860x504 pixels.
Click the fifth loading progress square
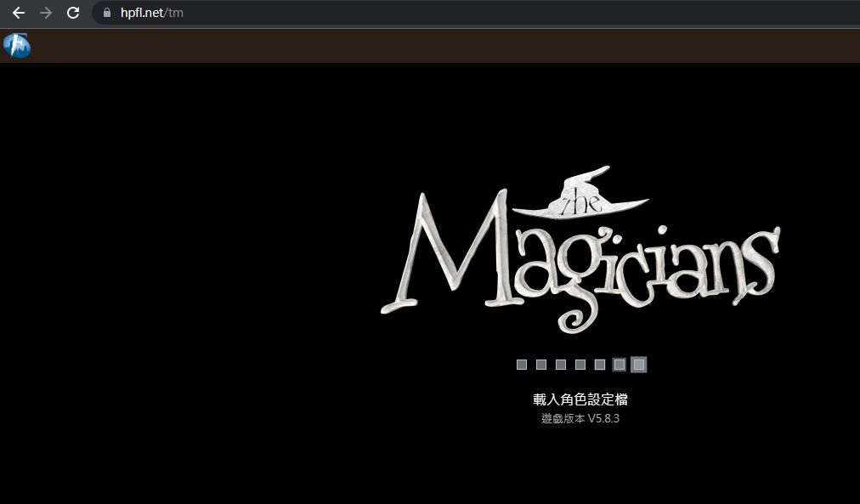(600, 365)
